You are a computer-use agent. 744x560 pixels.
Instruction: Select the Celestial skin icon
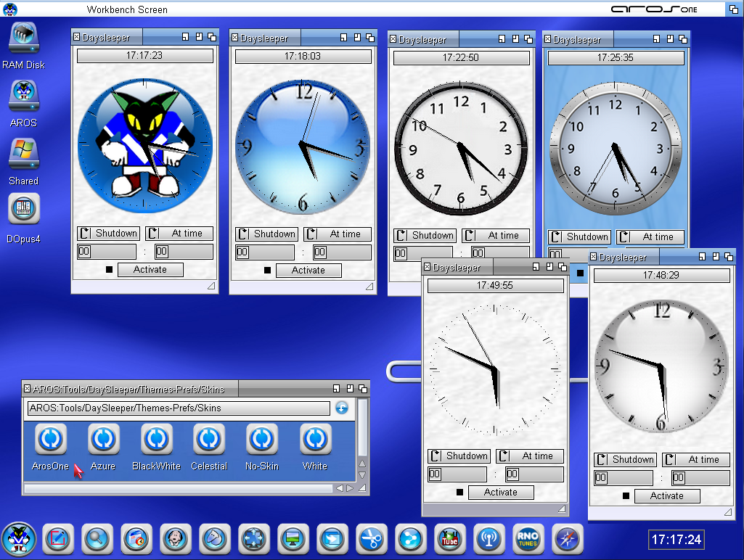tap(209, 440)
